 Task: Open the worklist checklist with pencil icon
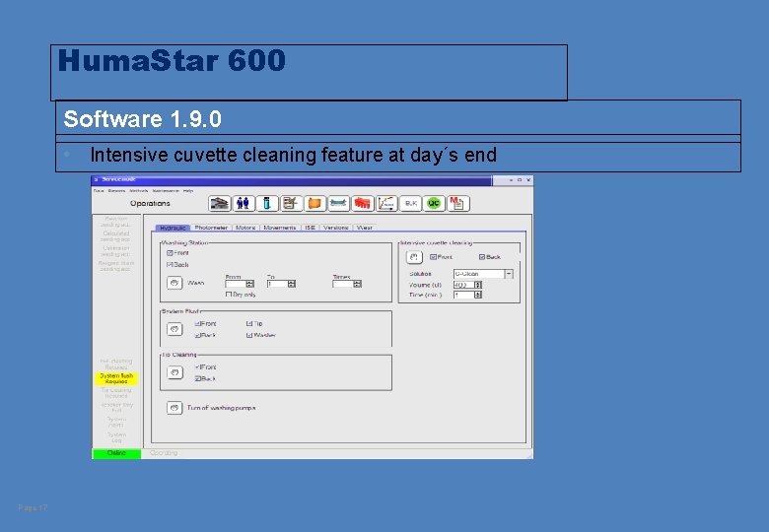click(x=291, y=203)
